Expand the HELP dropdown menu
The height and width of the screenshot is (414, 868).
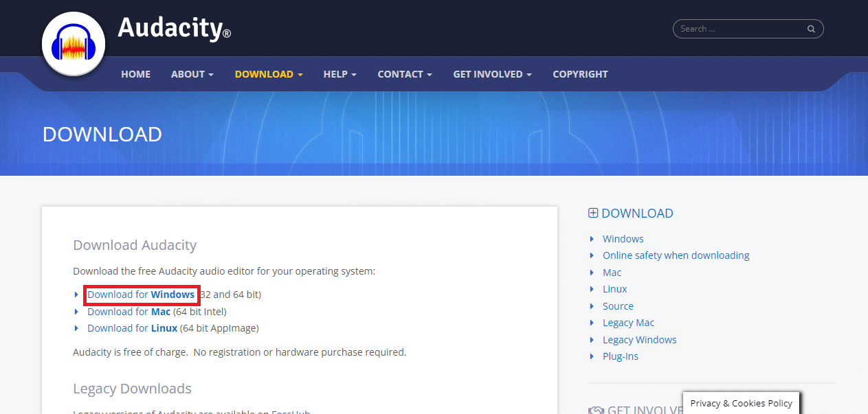click(340, 74)
